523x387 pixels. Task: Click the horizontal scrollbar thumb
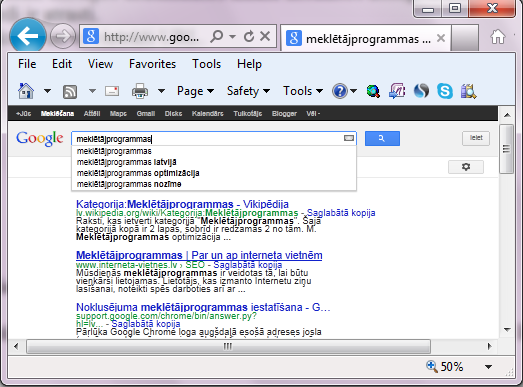coord(228,346)
